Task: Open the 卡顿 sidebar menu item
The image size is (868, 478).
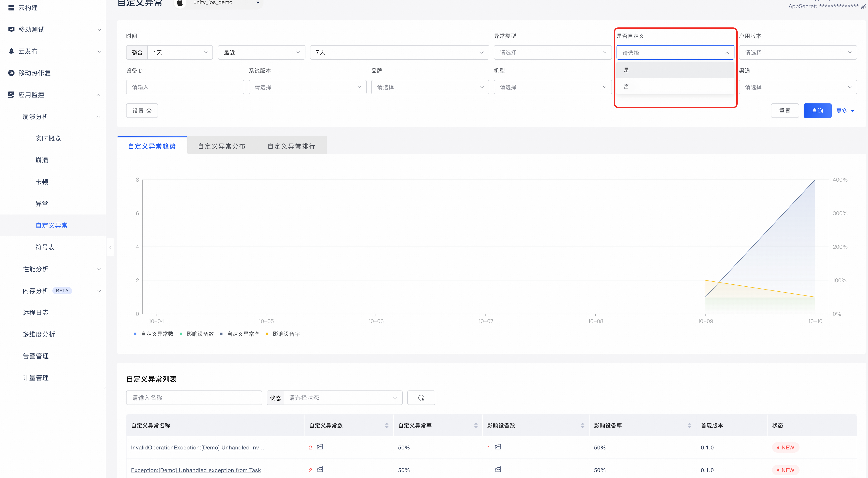Action: coord(42,182)
